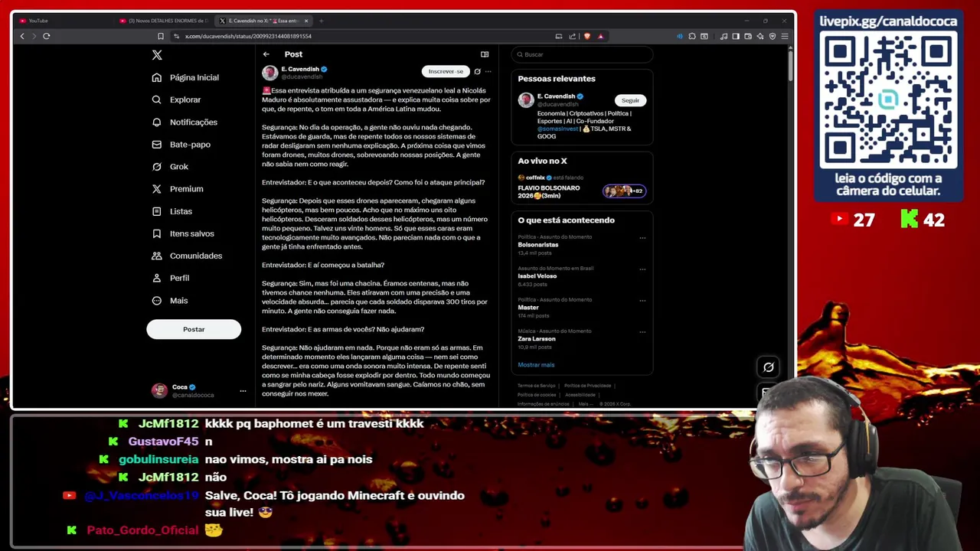980x551 pixels.
Task: Open @somasinvest link in bio
Action: click(x=557, y=129)
